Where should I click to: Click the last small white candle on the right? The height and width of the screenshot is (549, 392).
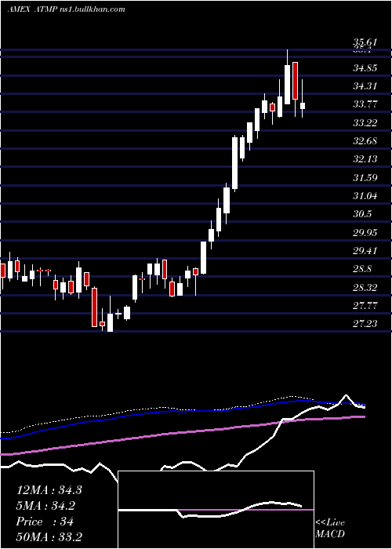point(303,106)
